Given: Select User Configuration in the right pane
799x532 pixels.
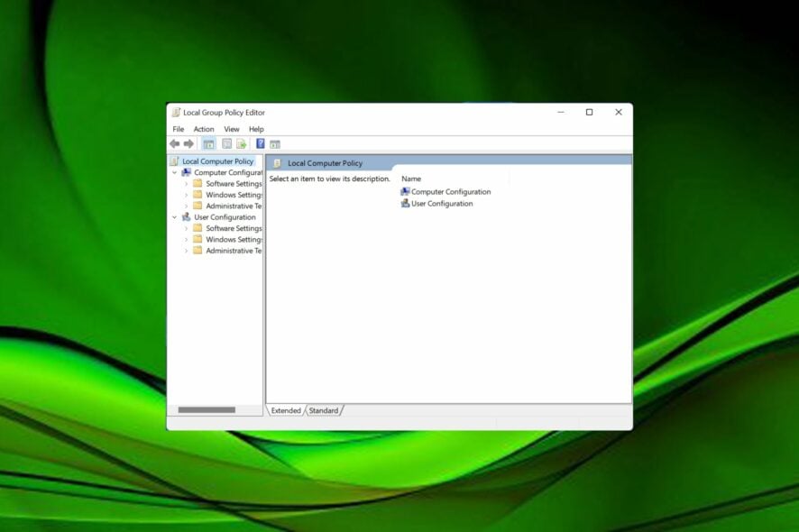Looking at the screenshot, I should (441, 204).
